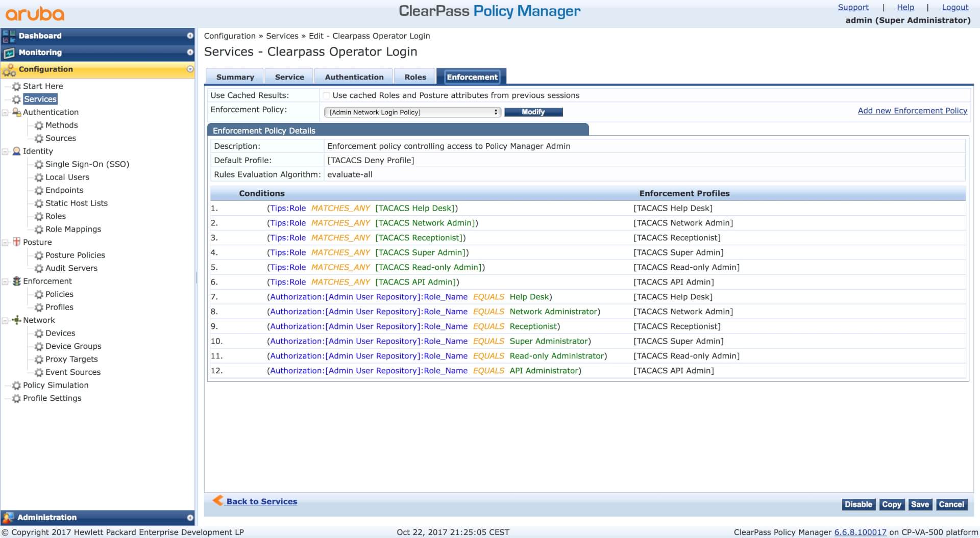Click the Network tree icon

(x=16, y=320)
